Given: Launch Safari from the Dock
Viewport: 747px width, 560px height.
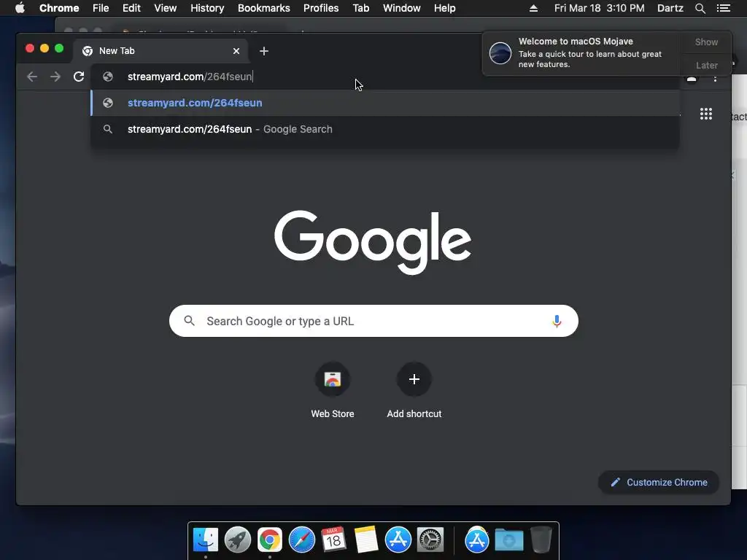Looking at the screenshot, I should (302, 540).
